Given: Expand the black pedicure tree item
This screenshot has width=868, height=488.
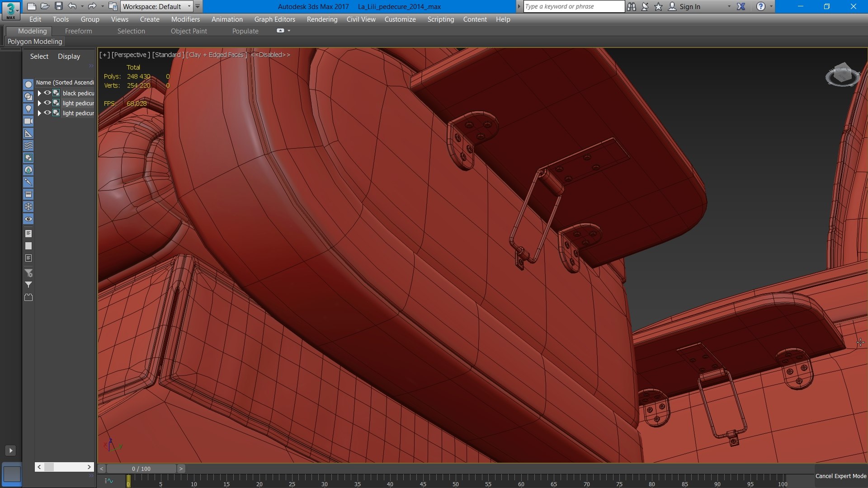Looking at the screenshot, I should point(39,93).
